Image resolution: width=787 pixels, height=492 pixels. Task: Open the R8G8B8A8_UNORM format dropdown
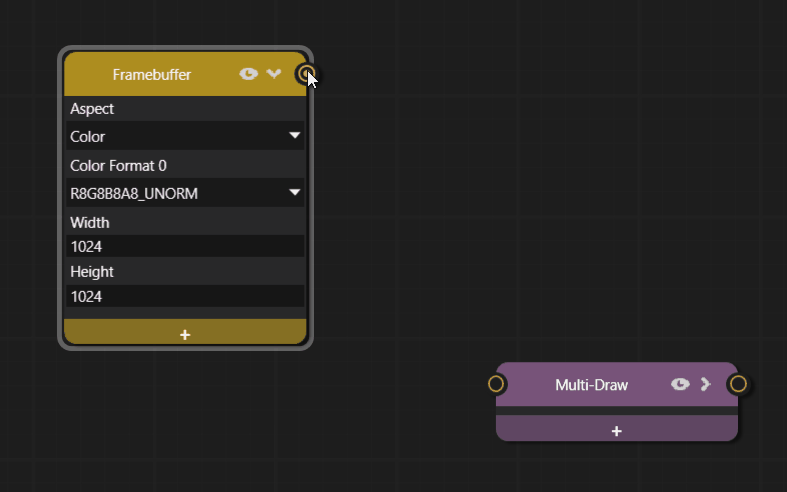pos(185,193)
